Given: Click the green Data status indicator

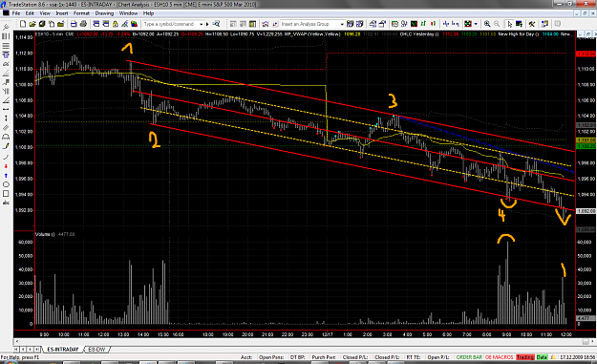Looking at the screenshot, I should (542, 357).
